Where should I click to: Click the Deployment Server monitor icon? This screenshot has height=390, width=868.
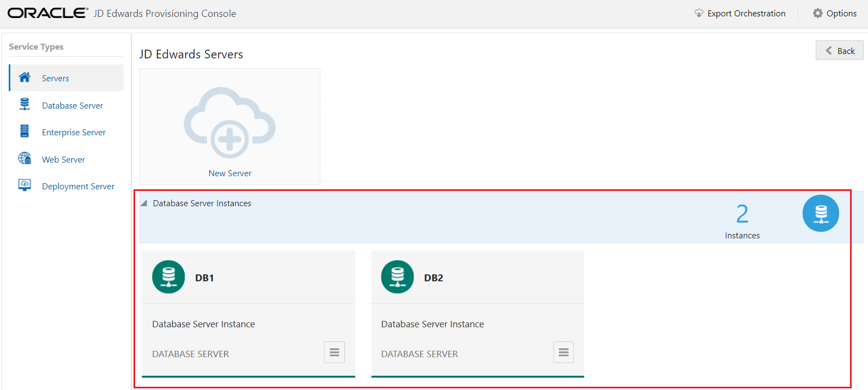coord(25,185)
